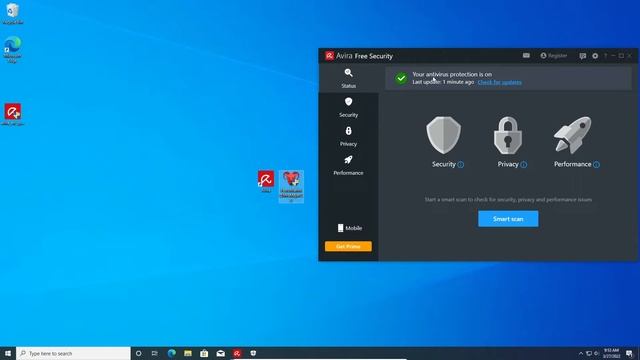Click the network icon in system tray
Image resolution: width=640 pixels, height=360 pixels.
(x=589, y=353)
